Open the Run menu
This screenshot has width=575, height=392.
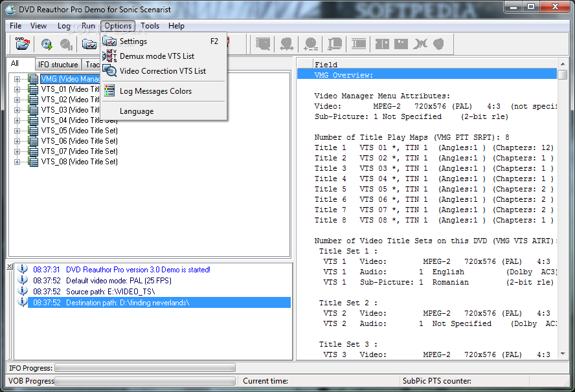(88, 26)
